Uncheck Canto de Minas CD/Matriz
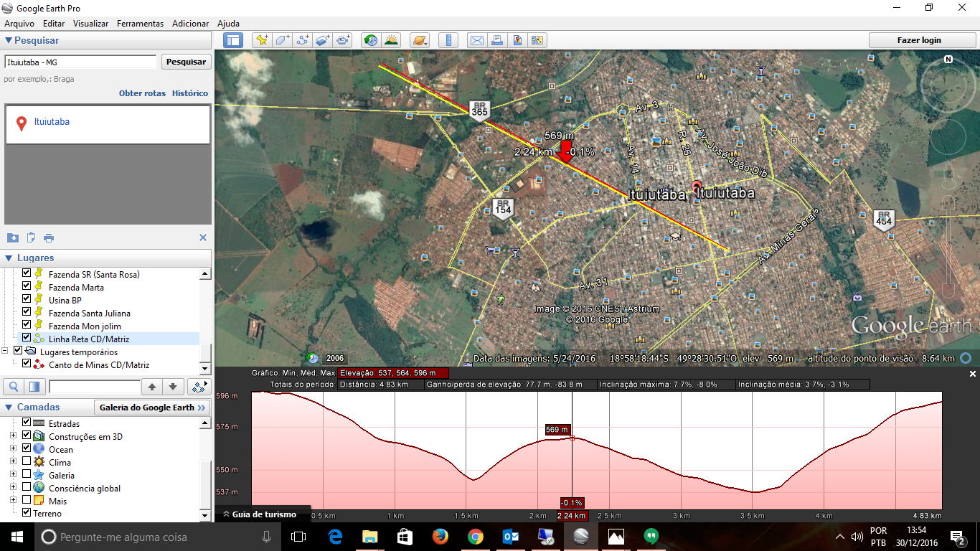The height and width of the screenshot is (551, 980). coord(27,364)
